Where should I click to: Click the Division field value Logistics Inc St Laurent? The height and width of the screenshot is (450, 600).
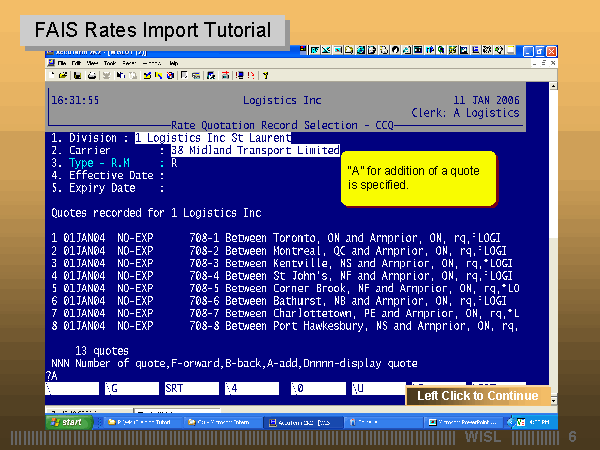click(213, 138)
